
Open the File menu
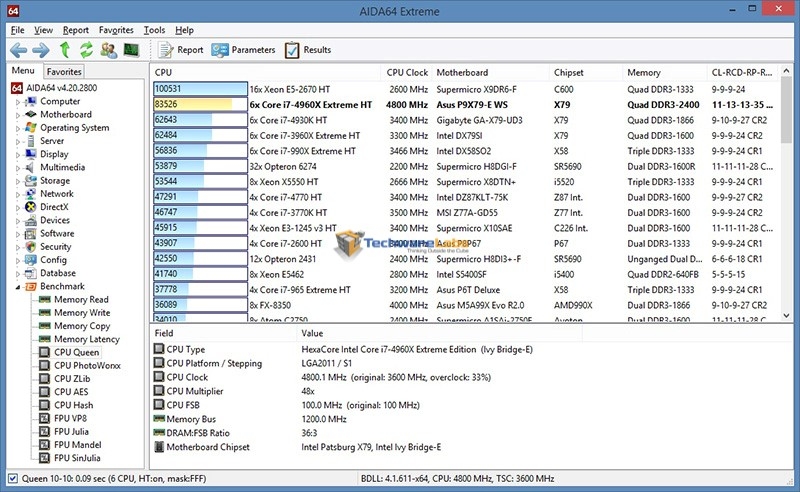click(17, 30)
